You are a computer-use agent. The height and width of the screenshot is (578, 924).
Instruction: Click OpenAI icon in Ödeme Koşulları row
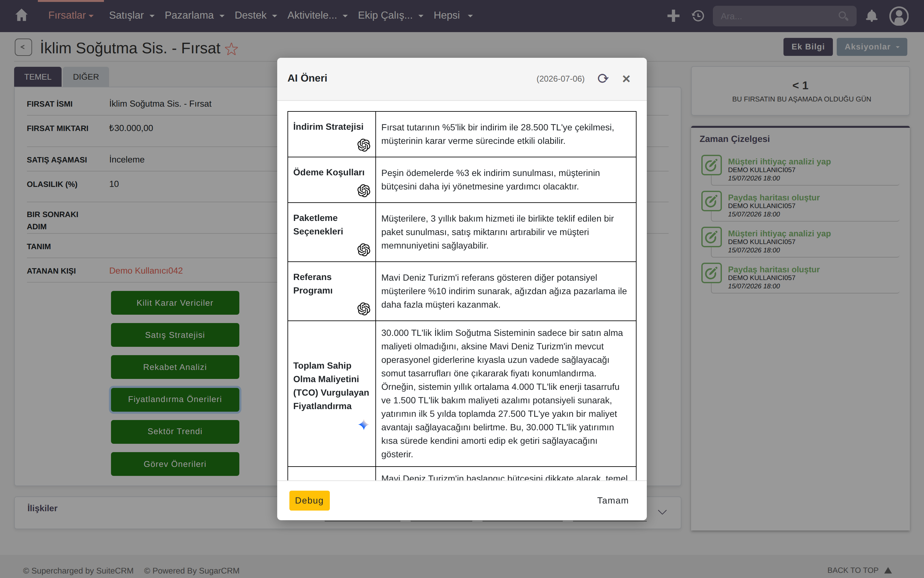tap(364, 190)
